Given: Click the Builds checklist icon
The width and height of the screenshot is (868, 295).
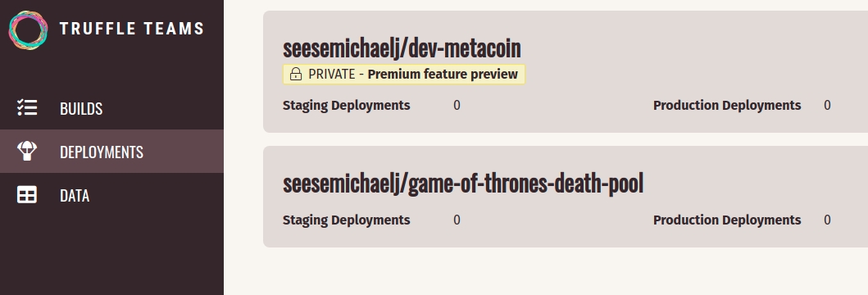Looking at the screenshot, I should pos(27,108).
